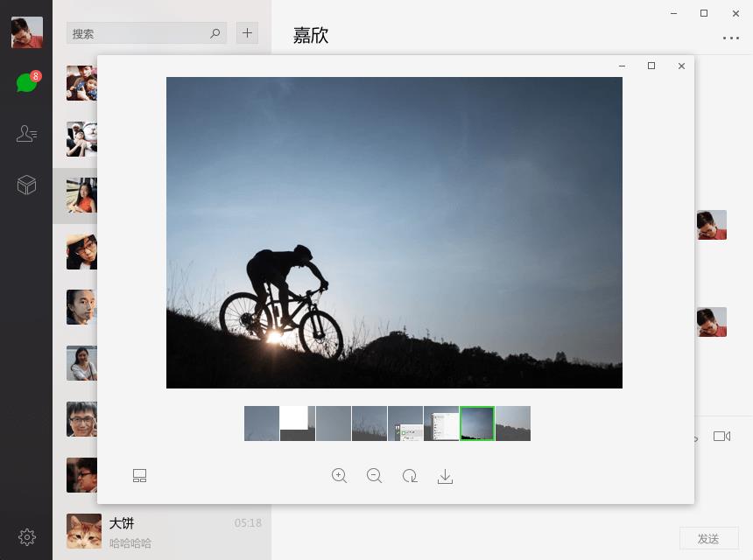Select the sixth thumbnail showing a white window

[441, 423]
